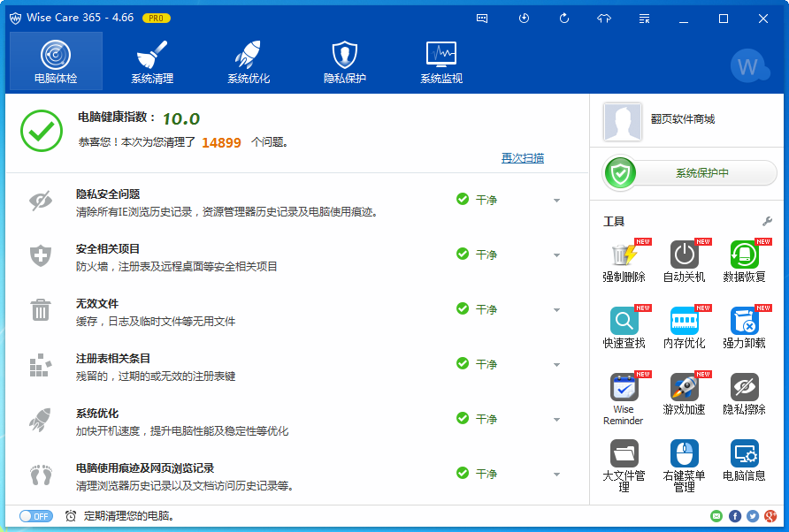
Task: Click the 14899 cleaned problems count
Action: point(221,143)
